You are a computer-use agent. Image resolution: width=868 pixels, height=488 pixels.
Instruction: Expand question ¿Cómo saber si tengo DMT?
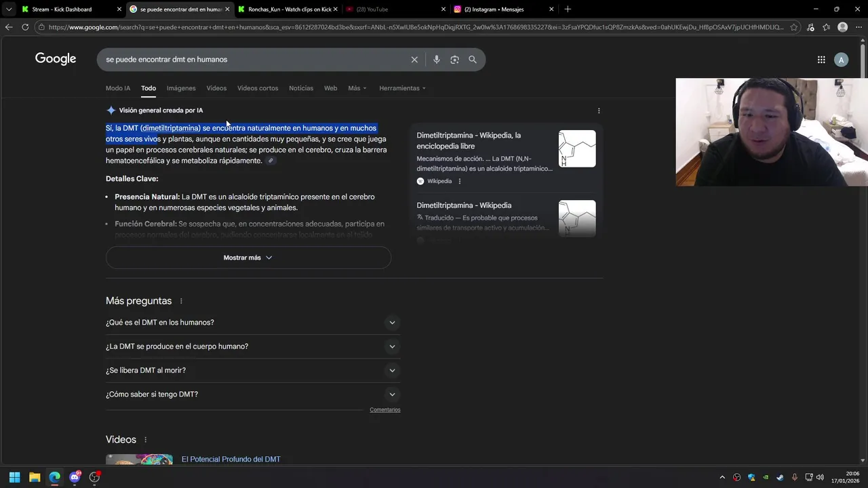pos(253,394)
